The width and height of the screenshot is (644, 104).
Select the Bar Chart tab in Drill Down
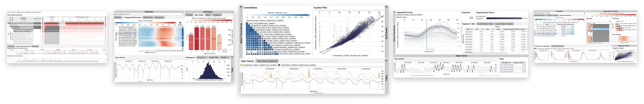[x=199, y=15]
